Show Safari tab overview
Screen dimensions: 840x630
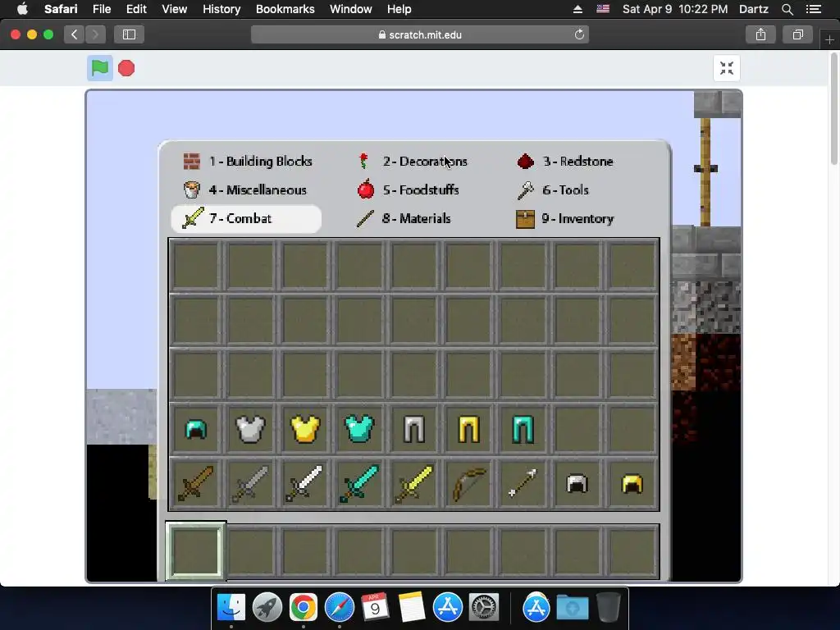(797, 34)
